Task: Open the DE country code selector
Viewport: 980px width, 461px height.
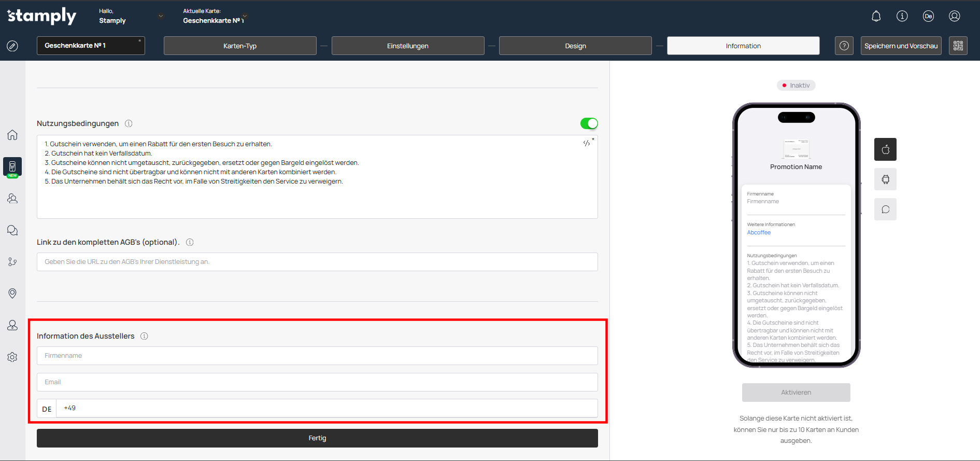Action: tap(47, 409)
